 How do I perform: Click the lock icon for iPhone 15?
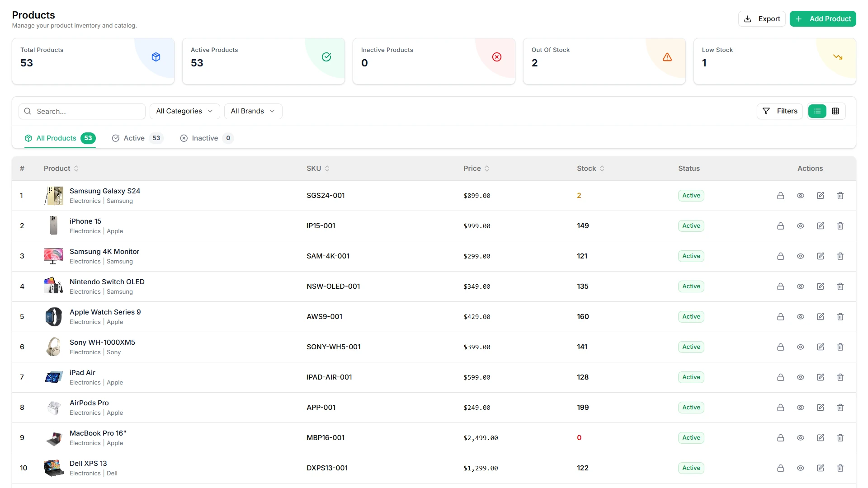(780, 226)
